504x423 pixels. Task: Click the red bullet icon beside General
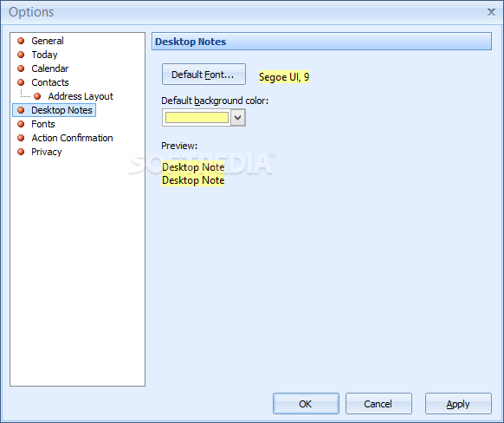[x=21, y=41]
